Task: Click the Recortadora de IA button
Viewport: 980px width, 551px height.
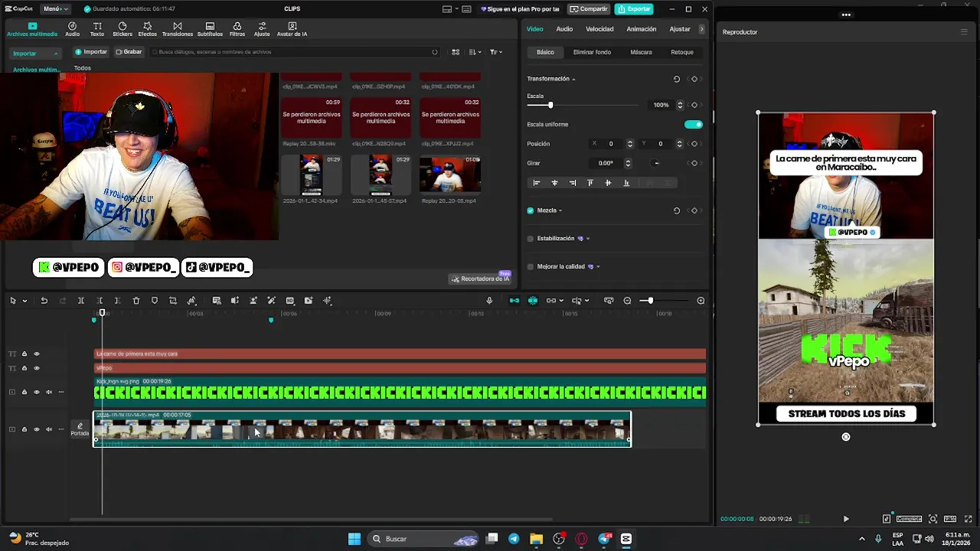Action: point(480,279)
